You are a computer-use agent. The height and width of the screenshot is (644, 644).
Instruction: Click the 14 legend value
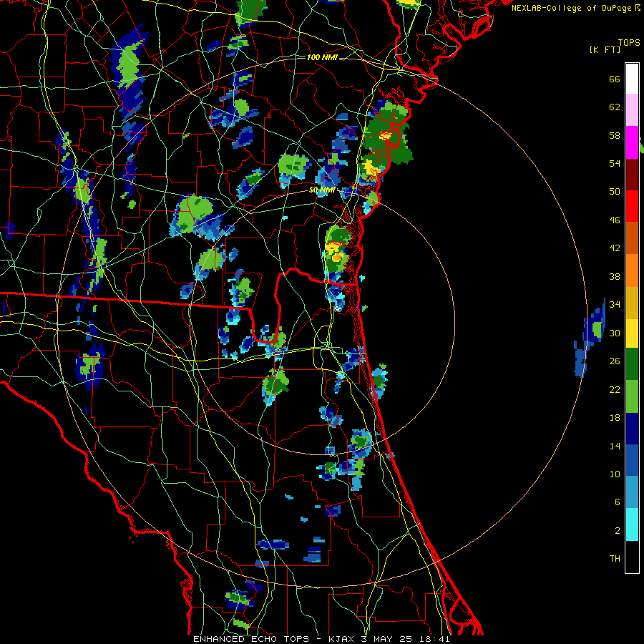point(615,446)
